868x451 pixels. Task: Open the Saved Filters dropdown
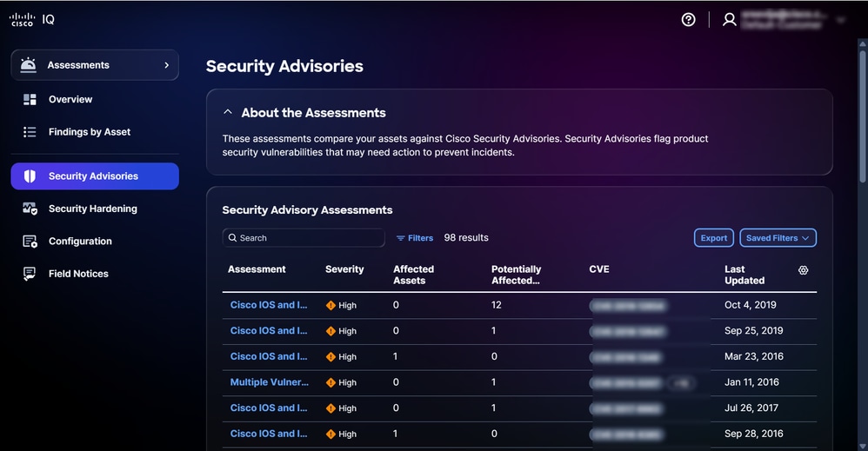(x=778, y=238)
